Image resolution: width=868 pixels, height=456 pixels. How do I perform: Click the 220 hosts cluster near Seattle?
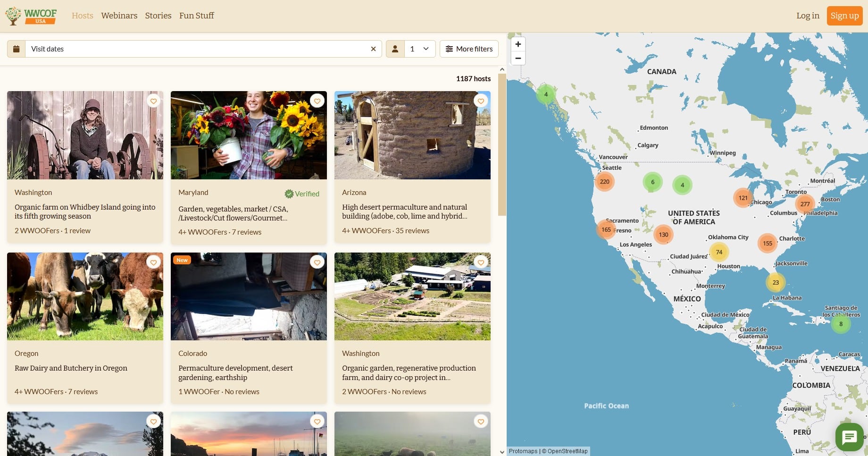(604, 182)
